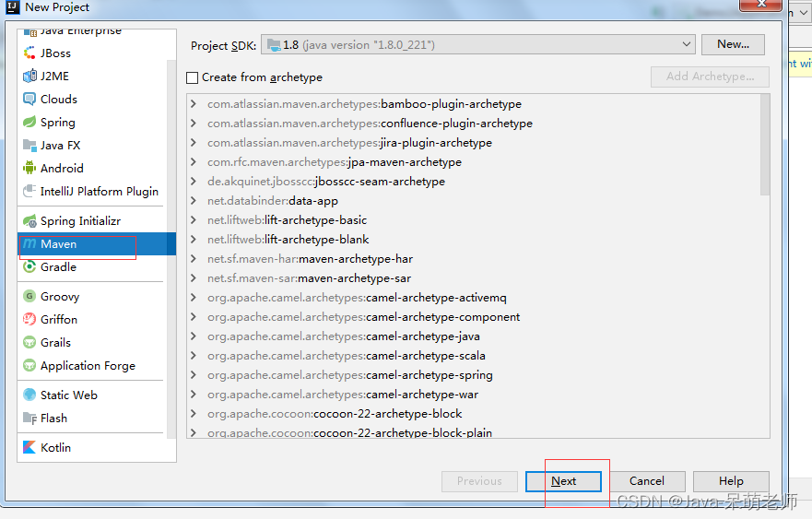This screenshot has height=519, width=812.
Task: Click the Grails icon
Action: tap(29, 342)
